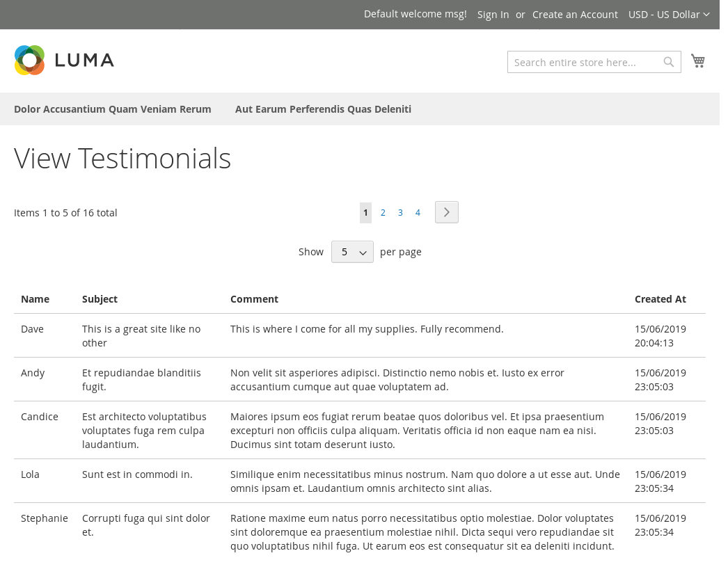Click comment starting 'Ratione maxime eum natus'
Viewport: 728px width, 567px height.
point(422,532)
